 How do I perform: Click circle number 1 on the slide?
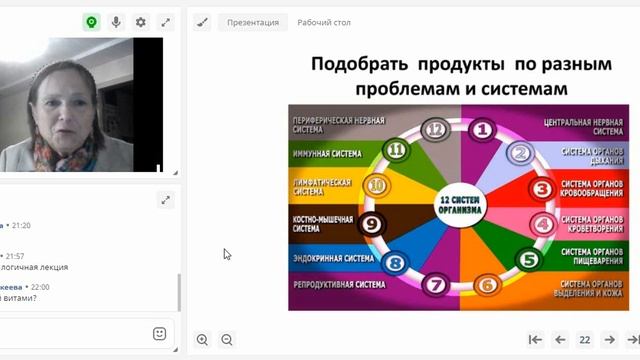pos(482,130)
